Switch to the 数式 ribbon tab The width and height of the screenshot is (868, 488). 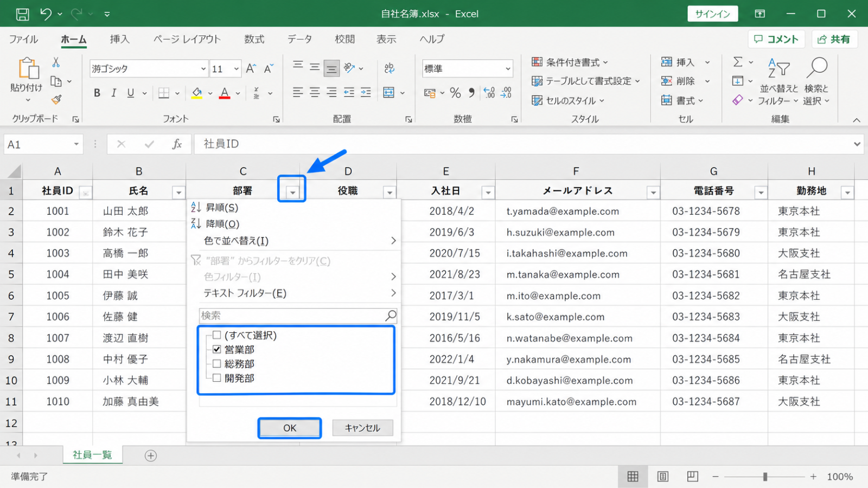[254, 39]
